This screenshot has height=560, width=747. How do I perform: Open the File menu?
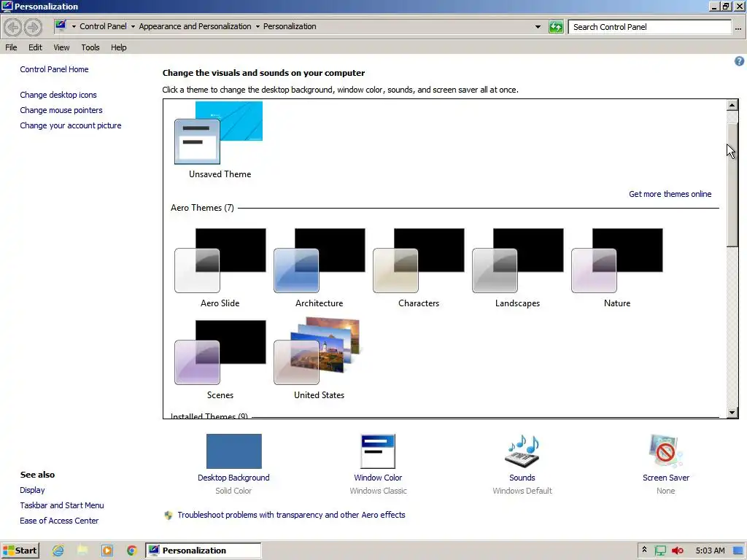(11, 47)
